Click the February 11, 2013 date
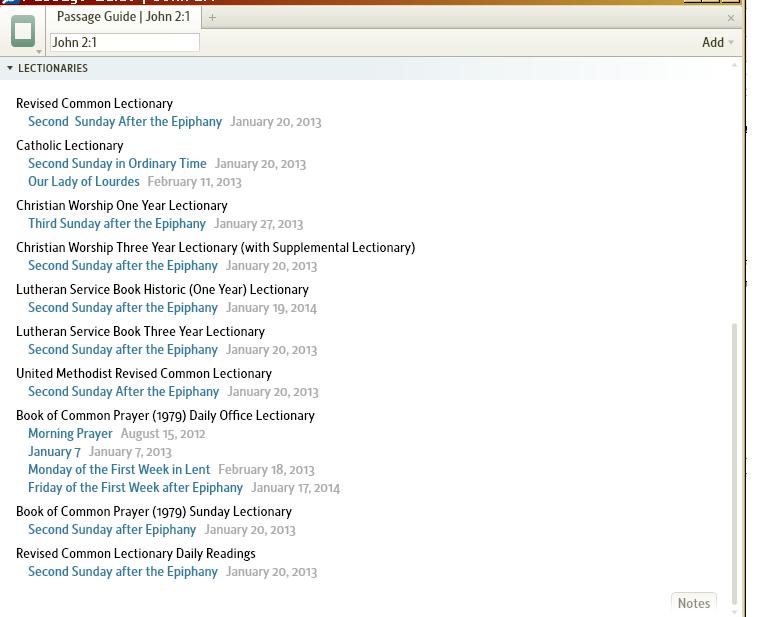This screenshot has width=765, height=617. pos(195,182)
